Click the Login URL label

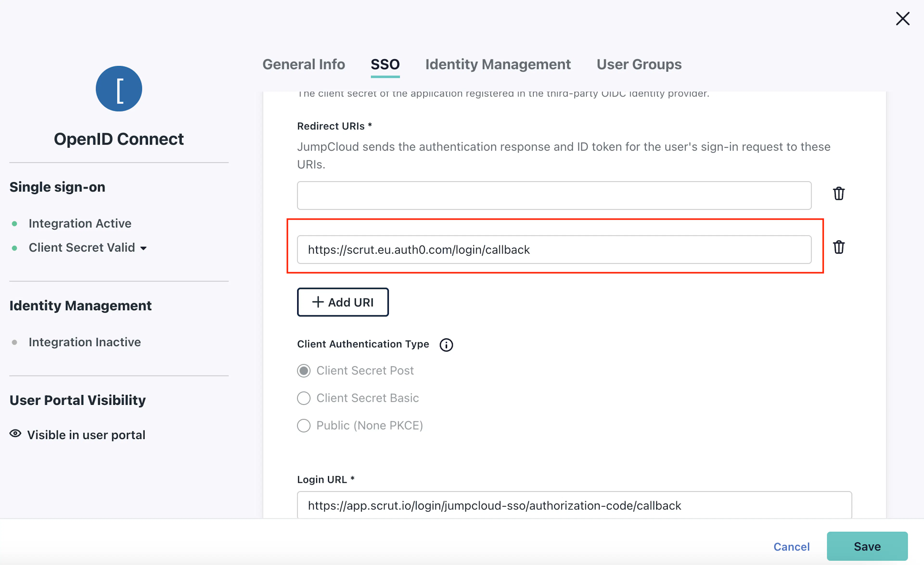click(x=326, y=480)
